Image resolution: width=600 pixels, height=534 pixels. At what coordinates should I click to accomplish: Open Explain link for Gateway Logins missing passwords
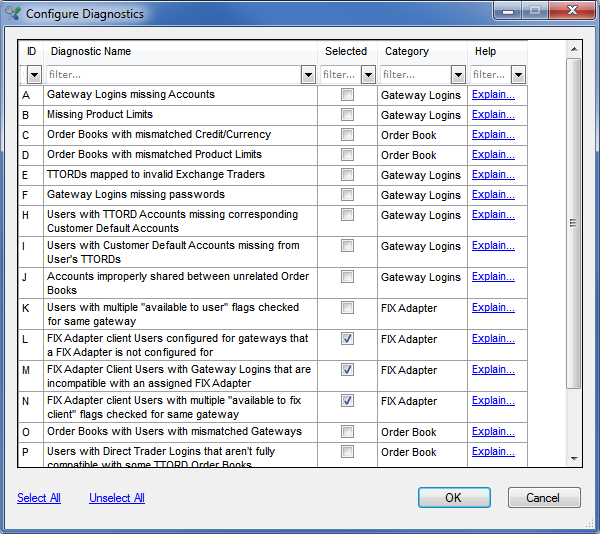tap(493, 194)
